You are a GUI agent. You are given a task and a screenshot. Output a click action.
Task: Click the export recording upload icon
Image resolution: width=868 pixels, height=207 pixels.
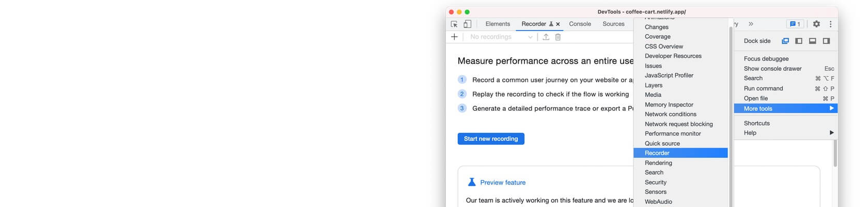pyautogui.click(x=546, y=37)
